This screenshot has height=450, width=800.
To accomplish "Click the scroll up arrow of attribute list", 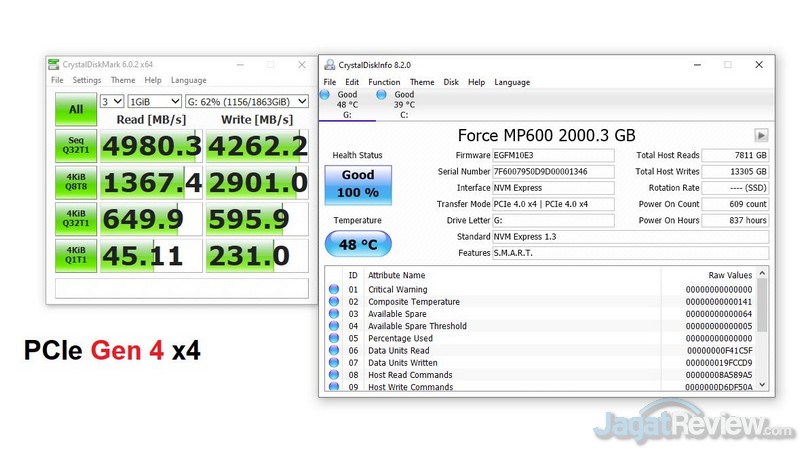I will click(762, 273).
